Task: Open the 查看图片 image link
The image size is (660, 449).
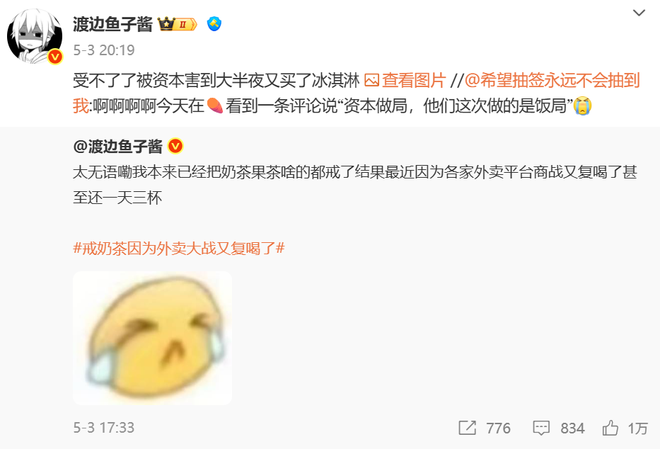Action: (x=414, y=80)
